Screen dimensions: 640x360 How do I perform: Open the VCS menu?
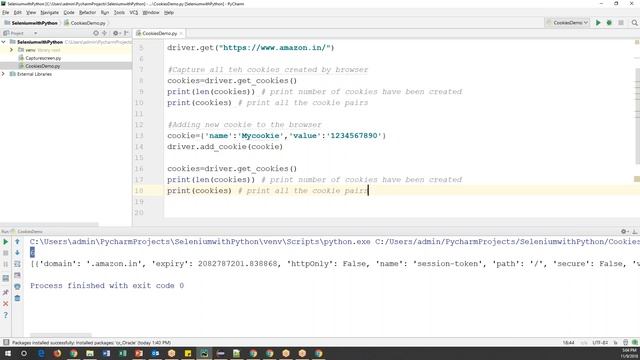tap(134, 13)
